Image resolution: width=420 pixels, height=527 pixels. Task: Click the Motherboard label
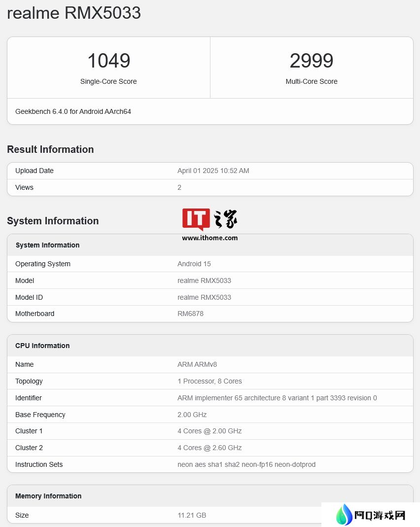pos(35,314)
